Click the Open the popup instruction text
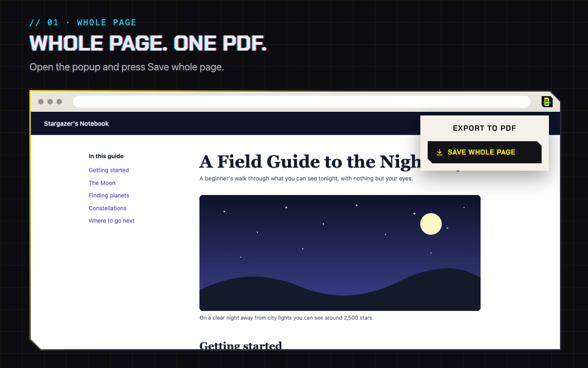Image resolution: width=588 pixels, height=368 pixels. [127, 67]
